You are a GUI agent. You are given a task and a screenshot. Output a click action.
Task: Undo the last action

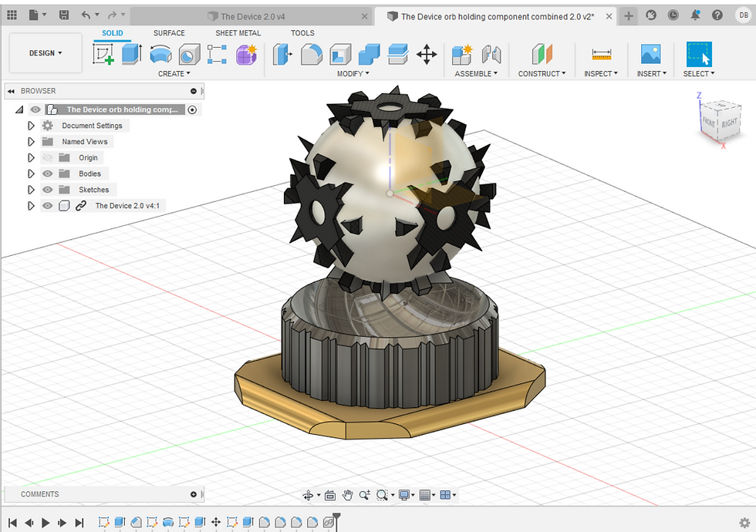point(86,15)
